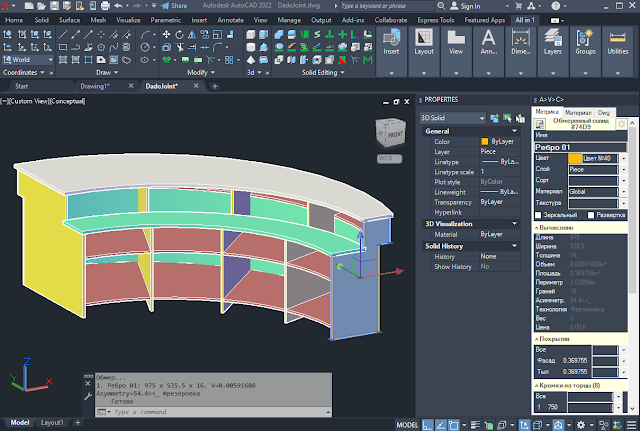Image resolution: width=640 pixels, height=431 pixels.
Task: Open the Solid ribbon tab
Action: (42, 20)
